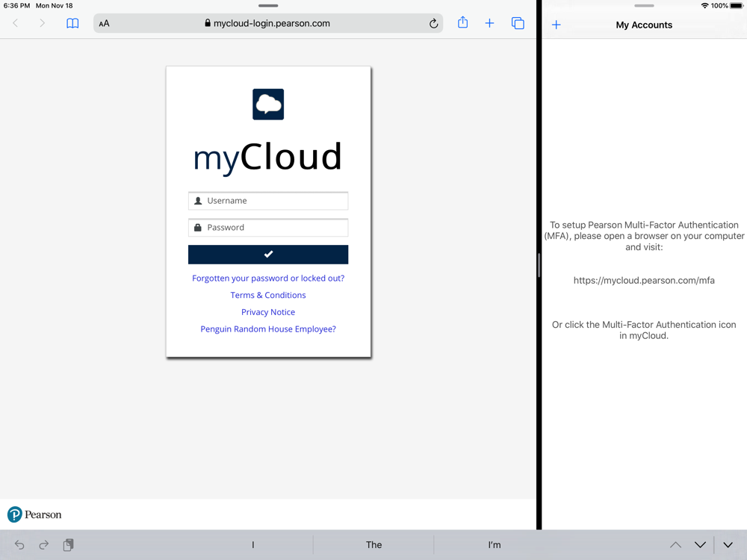The image size is (747, 560).
Task: Go back in Safari history
Action: click(15, 23)
